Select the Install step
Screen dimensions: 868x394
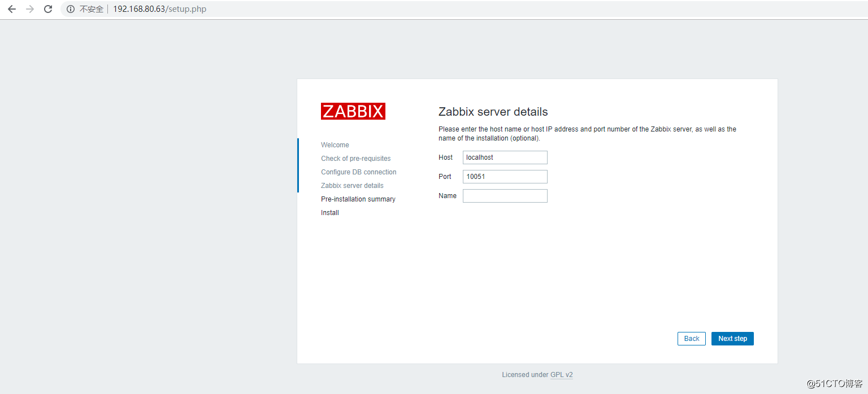[330, 213]
